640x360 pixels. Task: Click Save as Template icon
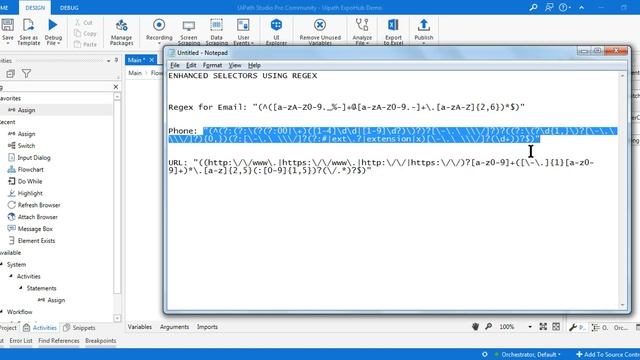point(29,25)
